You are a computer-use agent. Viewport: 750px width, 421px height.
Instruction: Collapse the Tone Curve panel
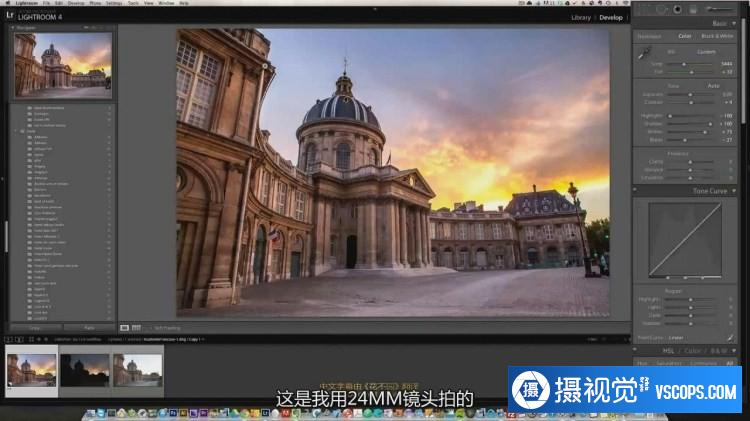click(x=734, y=190)
